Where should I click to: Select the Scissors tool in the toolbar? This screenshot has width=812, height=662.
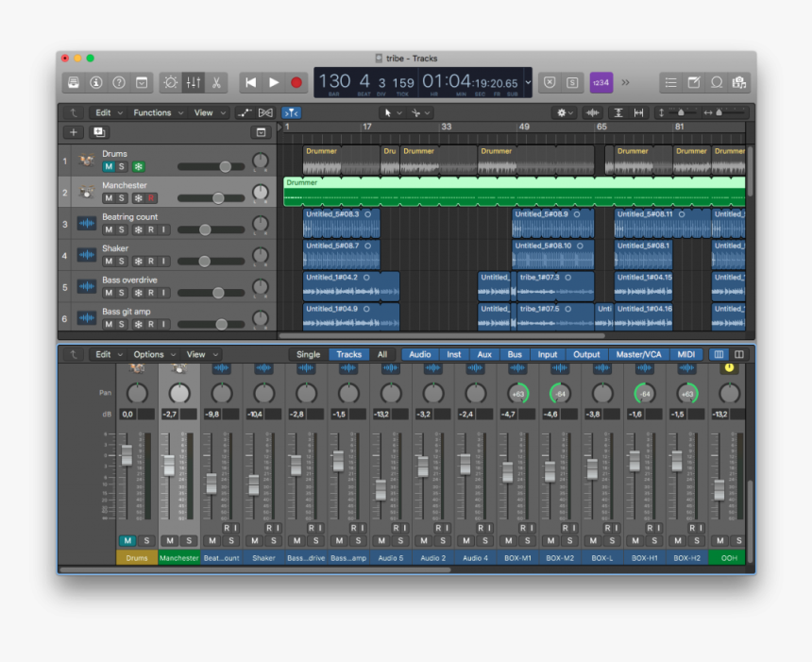pos(216,82)
